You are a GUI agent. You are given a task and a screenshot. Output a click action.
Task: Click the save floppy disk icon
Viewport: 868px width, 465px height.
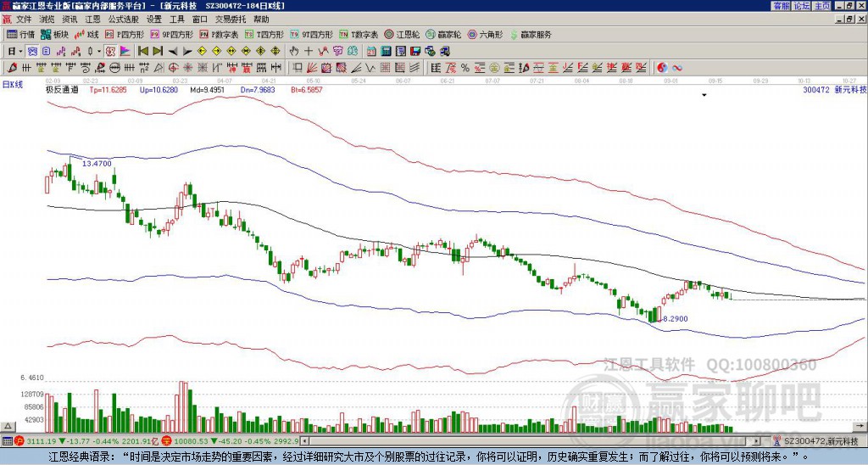pos(415,52)
